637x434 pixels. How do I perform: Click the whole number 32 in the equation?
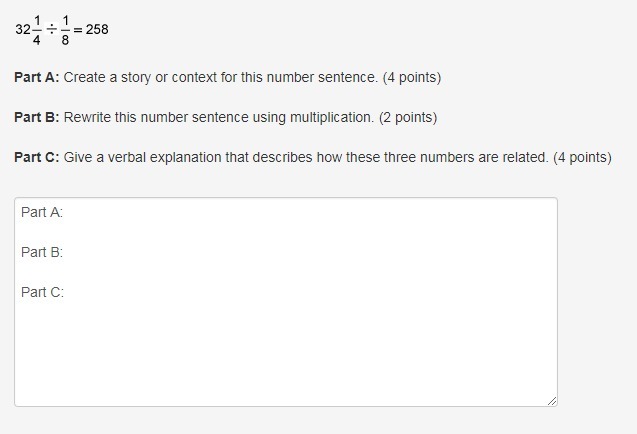coord(22,30)
